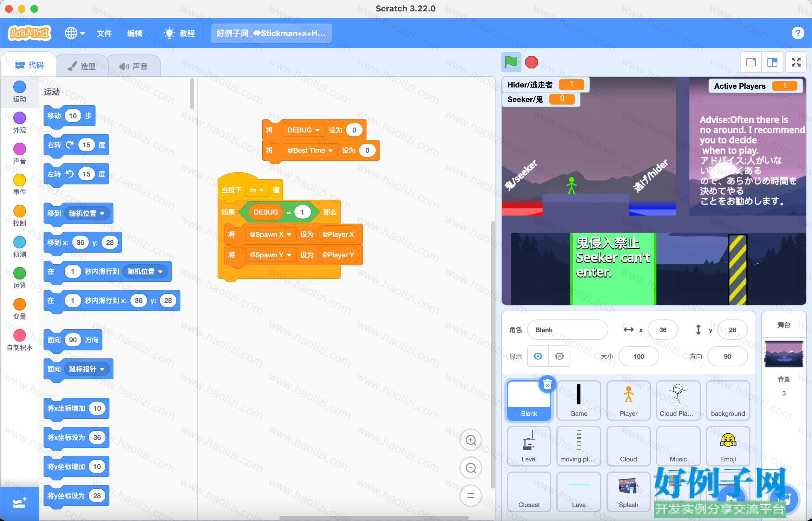Switch to the 声音 sounds tab

pos(134,66)
